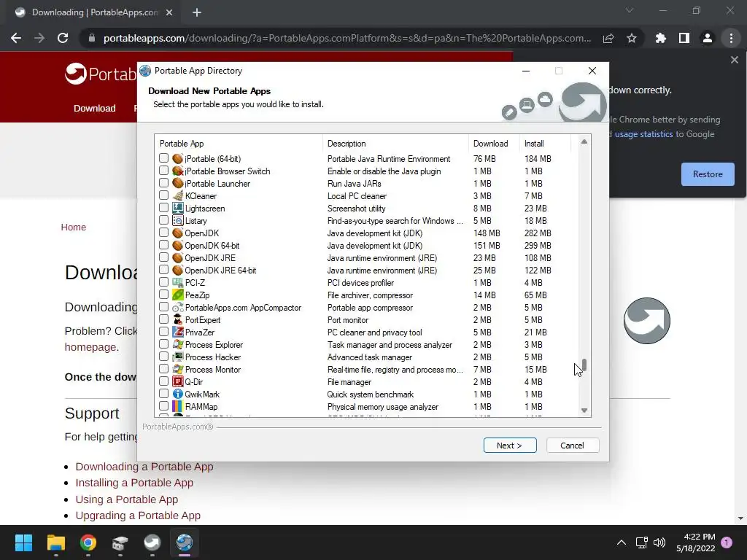Reload the page in Chrome
The image size is (747, 560).
63,38
